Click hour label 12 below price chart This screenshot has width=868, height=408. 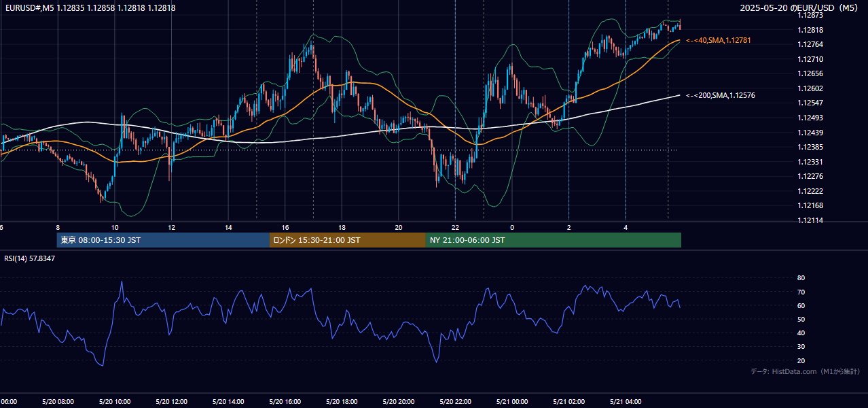[x=171, y=227]
